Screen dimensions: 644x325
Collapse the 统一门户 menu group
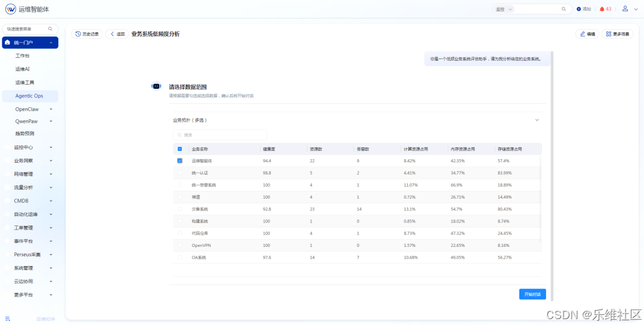51,43
